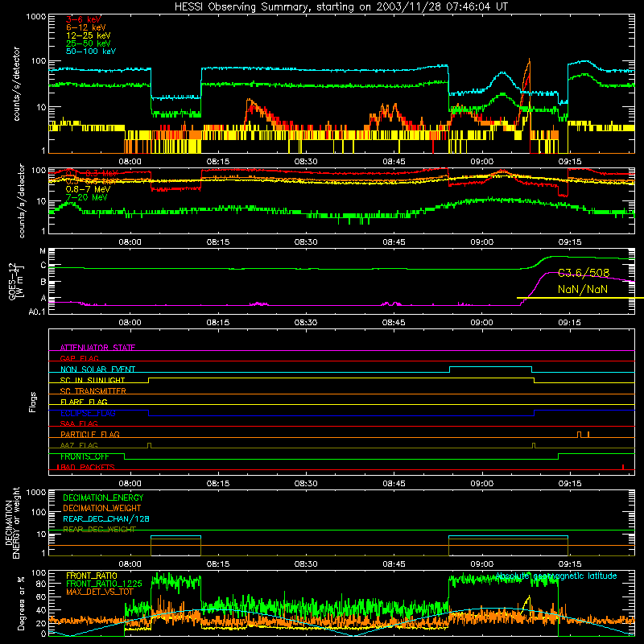Image resolution: width=644 pixels, height=644 pixels.
Task: Click the raised NON_SOLAR_EVENT step segment
Action: [x=491, y=367]
